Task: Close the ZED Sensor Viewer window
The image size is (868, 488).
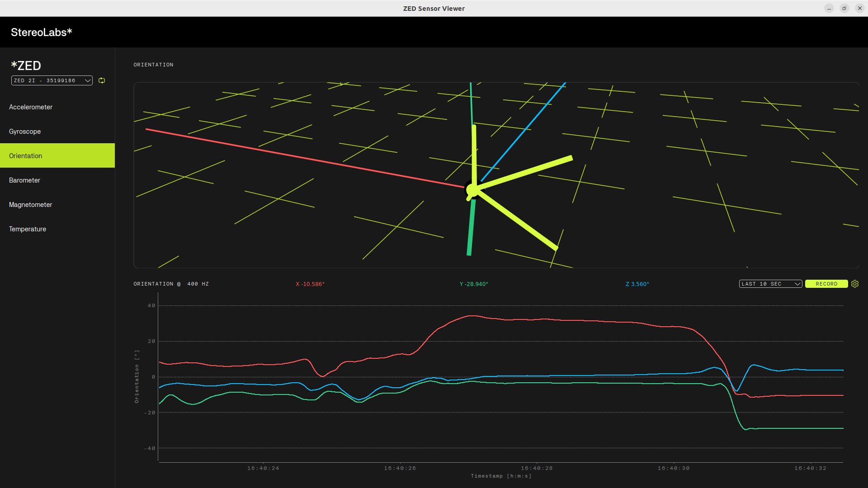Action: coord(859,8)
